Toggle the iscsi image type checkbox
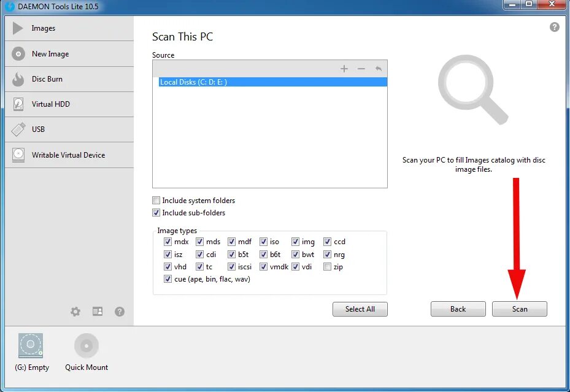This screenshot has height=392, width=570. (231, 267)
